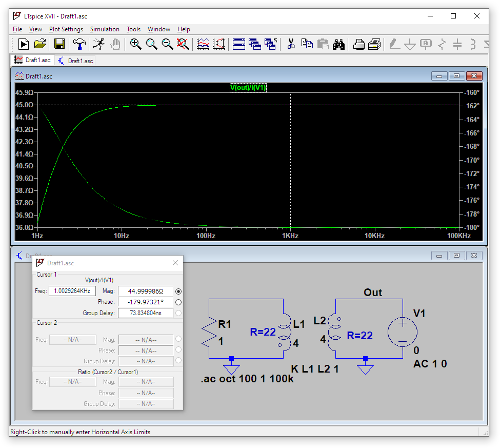Viewport: 500px width, 448px height.
Task: Click the Find binoculars icon
Action: point(338,44)
